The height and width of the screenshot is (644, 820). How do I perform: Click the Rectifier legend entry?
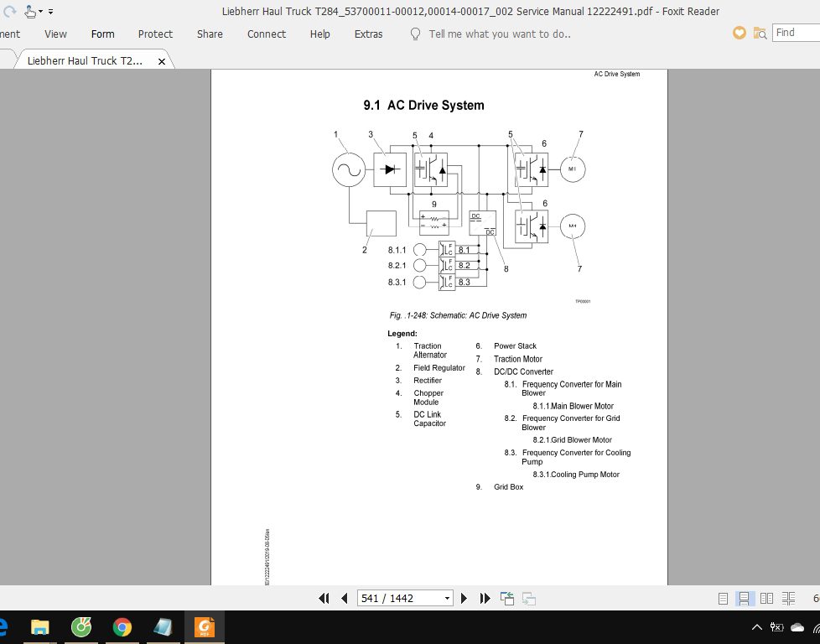pos(428,381)
